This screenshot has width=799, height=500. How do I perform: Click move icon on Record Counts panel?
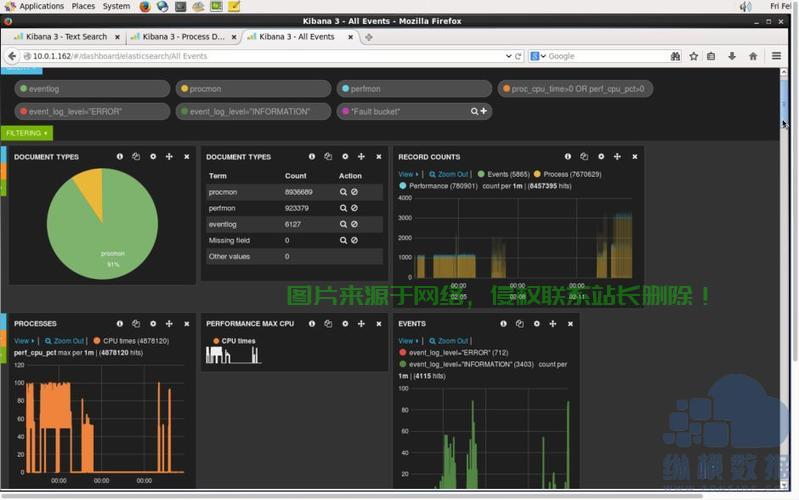point(617,156)
